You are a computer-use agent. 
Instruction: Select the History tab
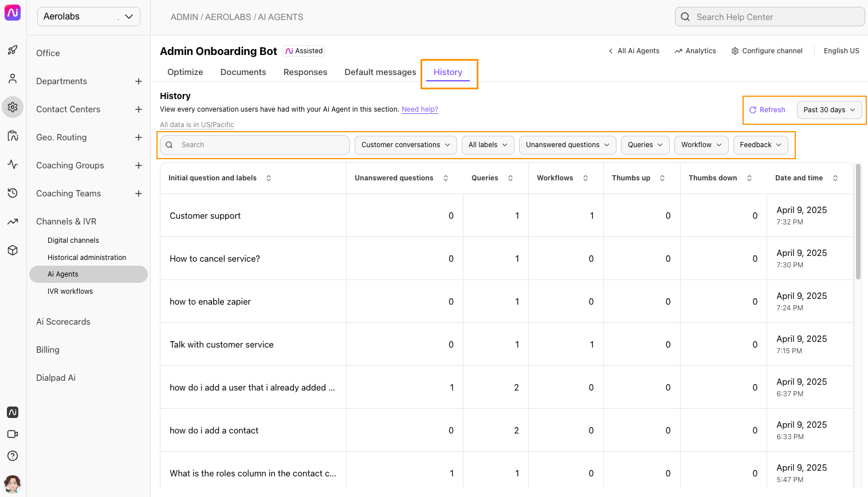[x=448, y=72]
